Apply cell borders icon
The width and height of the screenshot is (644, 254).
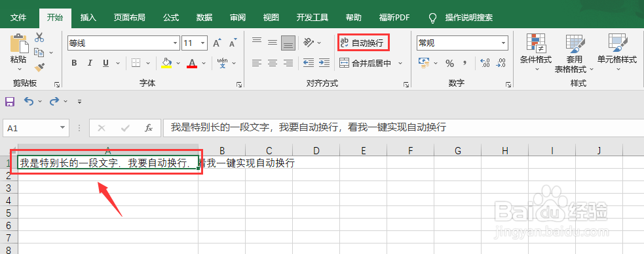tap(136, 63)
